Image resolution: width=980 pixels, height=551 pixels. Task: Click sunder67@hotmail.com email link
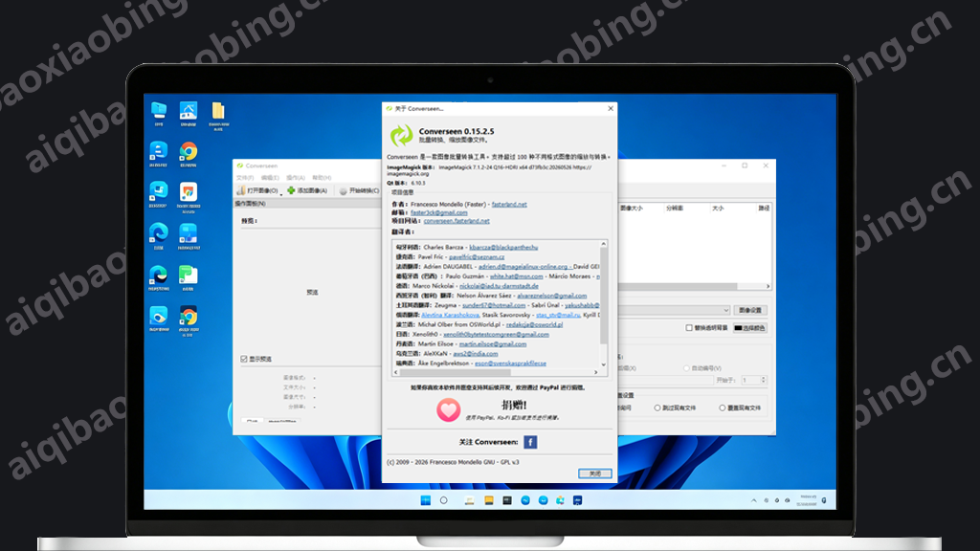(x=494, y=305)
